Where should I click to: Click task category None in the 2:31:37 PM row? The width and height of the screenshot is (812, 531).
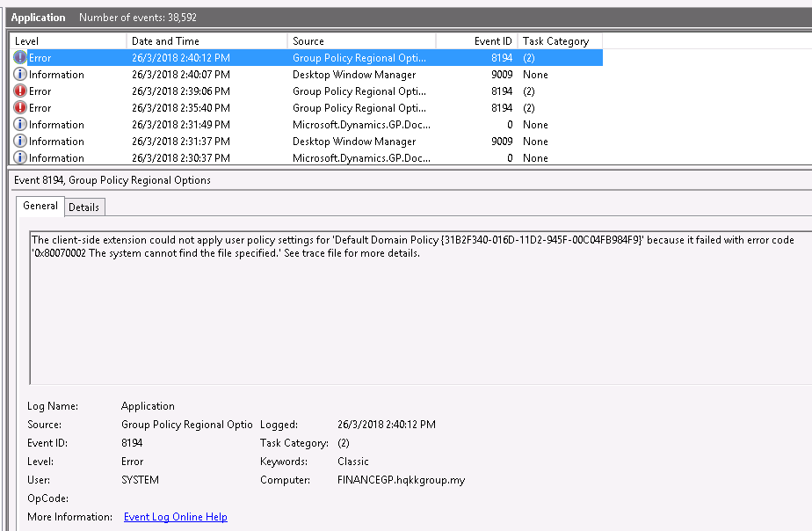535,141
